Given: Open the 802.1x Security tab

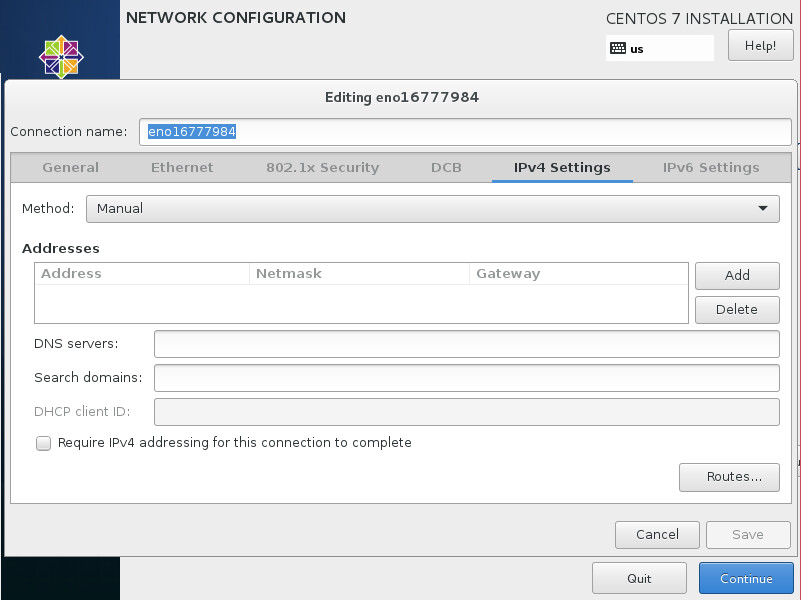Looking at the screenshot, I should pyautogui.click(x=322, y=167).
